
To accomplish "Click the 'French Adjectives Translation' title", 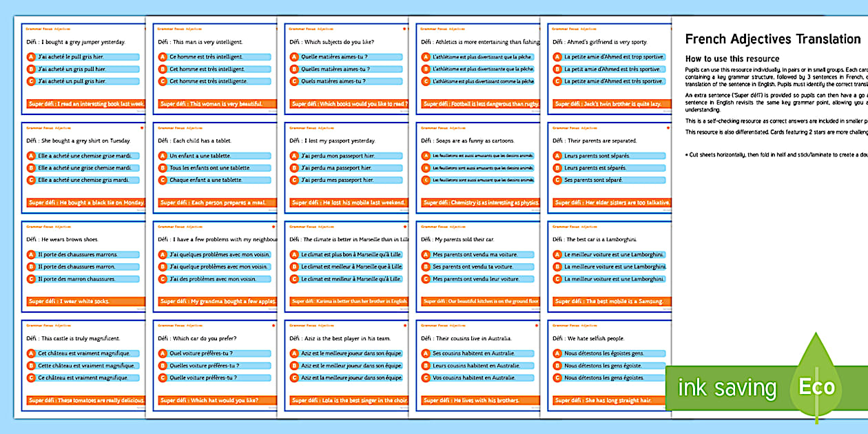I will pyautogui.click(x=772, y=39).
